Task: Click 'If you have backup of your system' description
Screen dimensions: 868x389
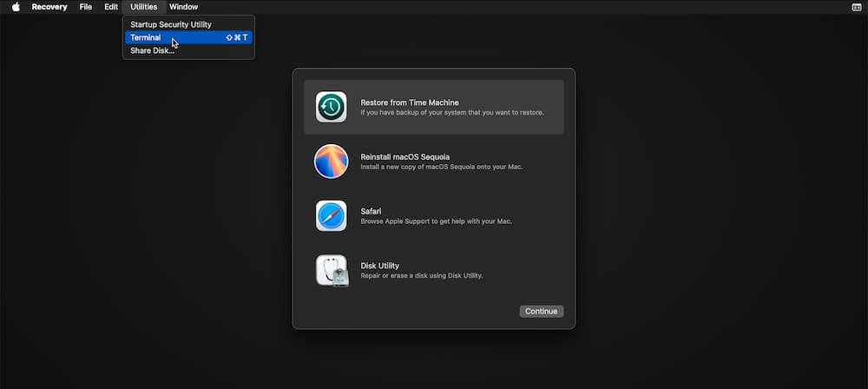Action: 452,113
